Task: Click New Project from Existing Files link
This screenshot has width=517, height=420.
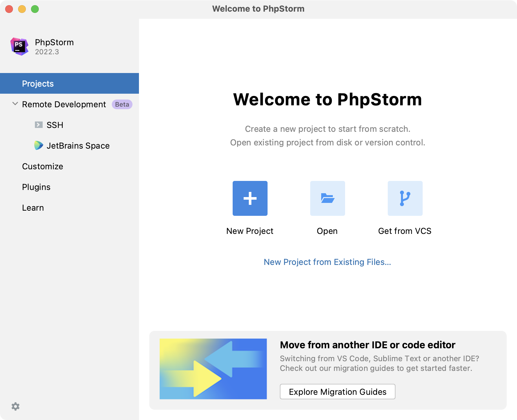Action: tap(327, 262)
